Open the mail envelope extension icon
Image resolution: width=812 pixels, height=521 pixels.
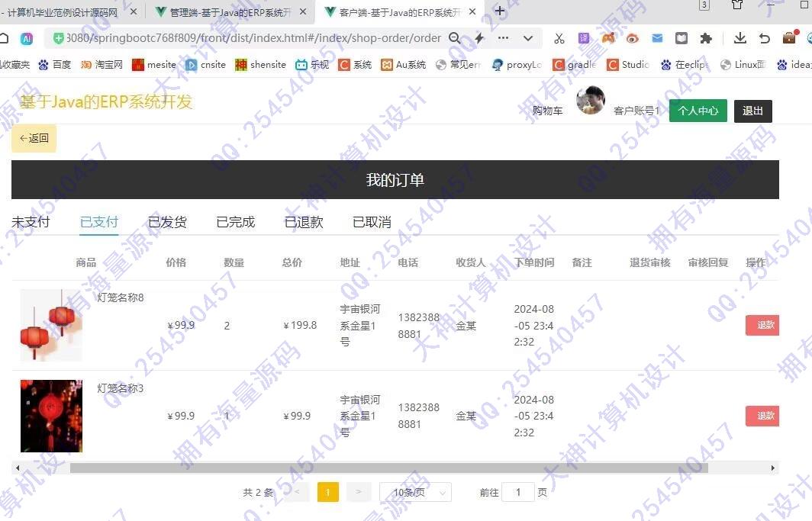657,38
